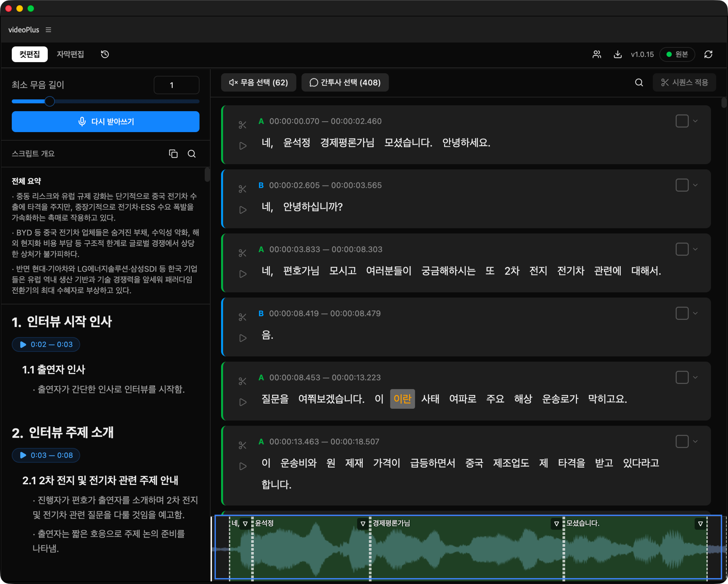728x584 pixels.
Task: Click heading '2. 인터뷰 주제 소개'
Action: pyautogui.click(x=63, y=432)
